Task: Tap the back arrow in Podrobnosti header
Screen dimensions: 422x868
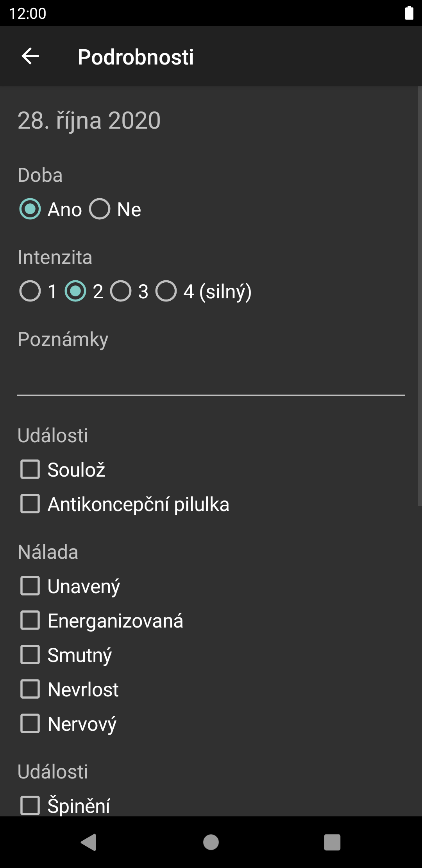Action: tap(30, 56)
